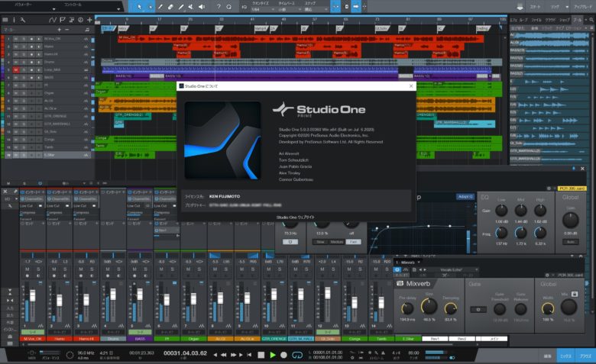Toggle Adapt Q in the EQ
Screen dimensions: 596x364
pos(465,197)
